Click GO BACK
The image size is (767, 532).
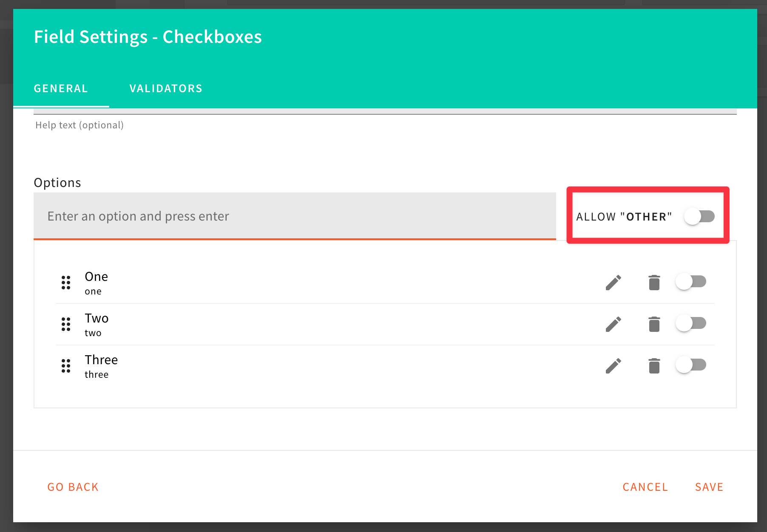click(73, 487)
